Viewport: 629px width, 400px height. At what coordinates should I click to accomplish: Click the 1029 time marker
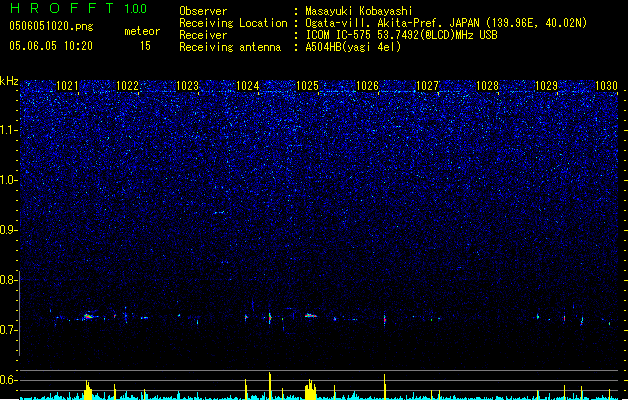[547, 86]
